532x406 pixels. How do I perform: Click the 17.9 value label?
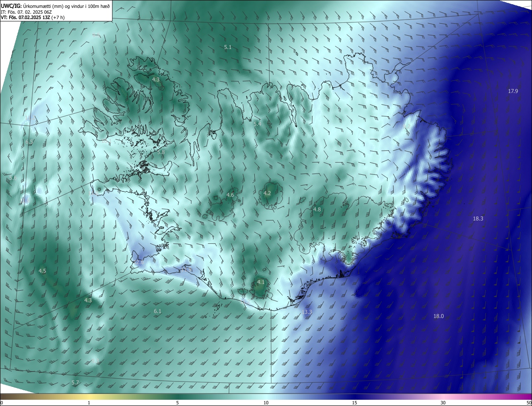click(513, 91)
